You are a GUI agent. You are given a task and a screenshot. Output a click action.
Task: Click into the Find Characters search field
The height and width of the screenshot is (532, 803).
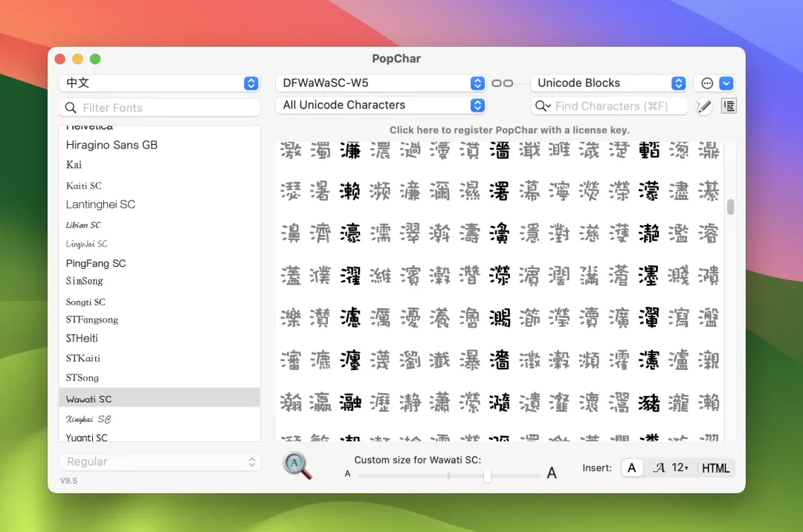610,106
